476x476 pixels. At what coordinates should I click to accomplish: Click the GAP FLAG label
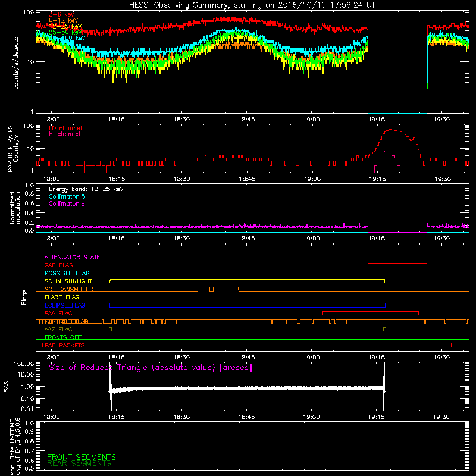pos(58,265)
